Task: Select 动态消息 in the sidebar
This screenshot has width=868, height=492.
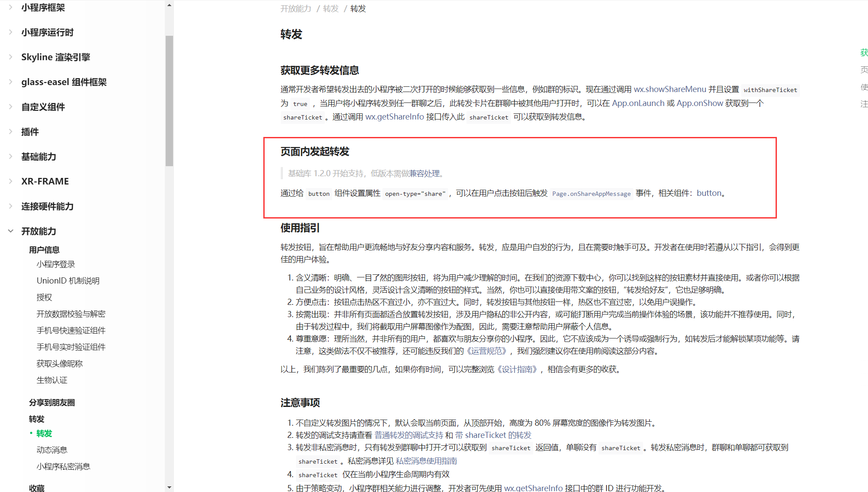Action: [52, 450]
